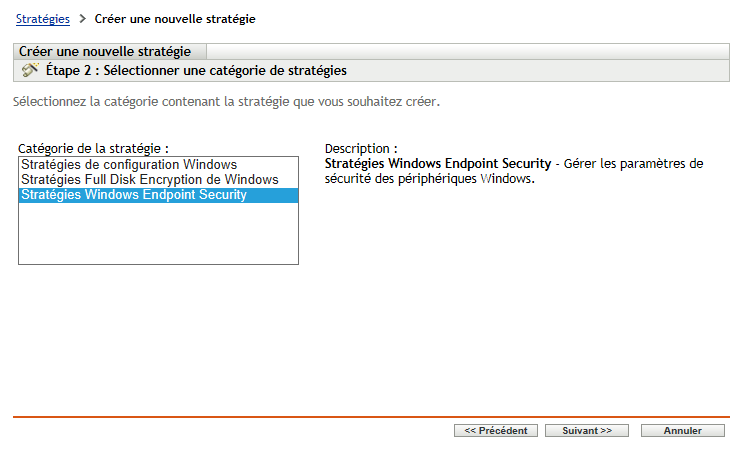Select the 'Créer une nouvelle stratégie' tab
Viewport: 749px width, 459px height.
click(x=110, y=51)
